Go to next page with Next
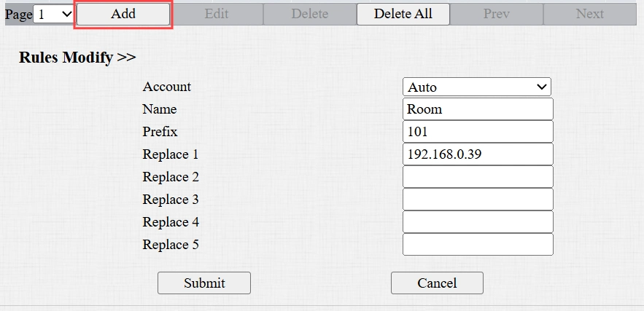 pyautogui.click(x=589, y=14)
